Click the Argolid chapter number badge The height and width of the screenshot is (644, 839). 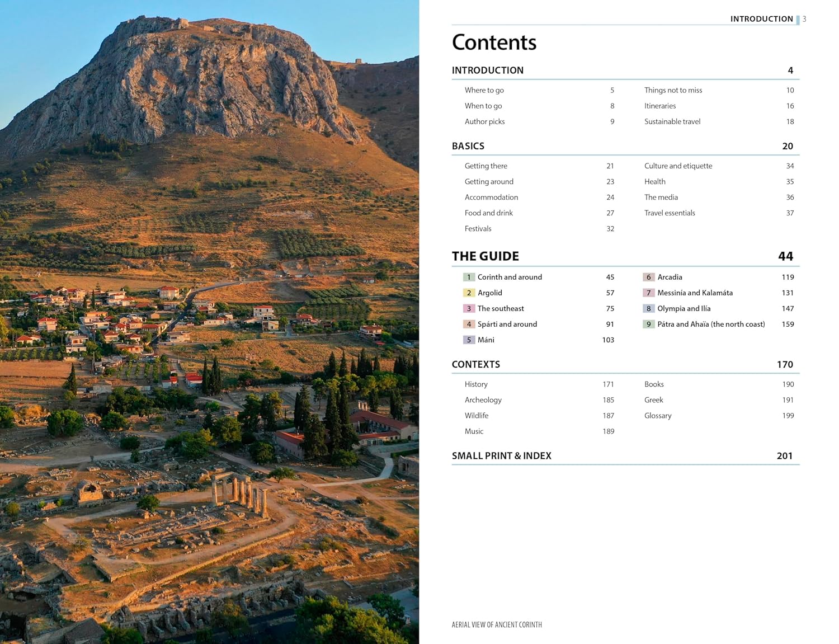[x=469, y=293]
